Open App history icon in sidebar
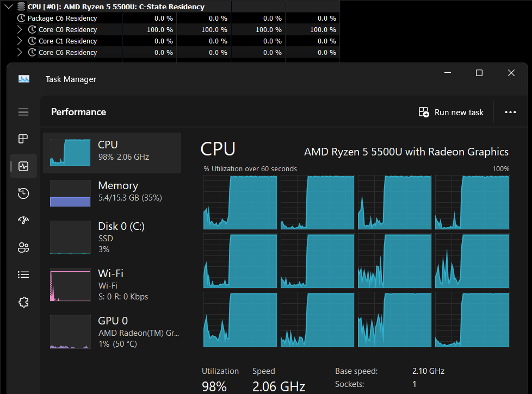This screenshot has height=394, width=532. [23, 193]
